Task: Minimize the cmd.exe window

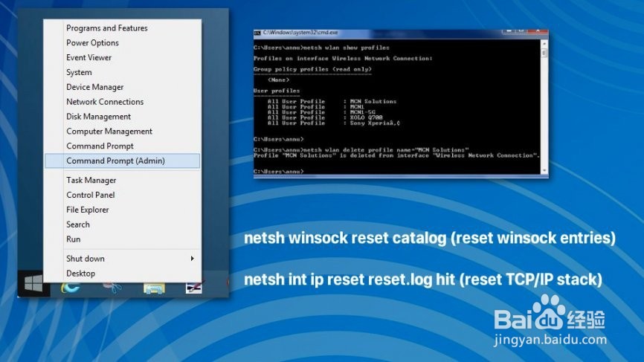Action: pyautogui.click(x=509, y=31)
